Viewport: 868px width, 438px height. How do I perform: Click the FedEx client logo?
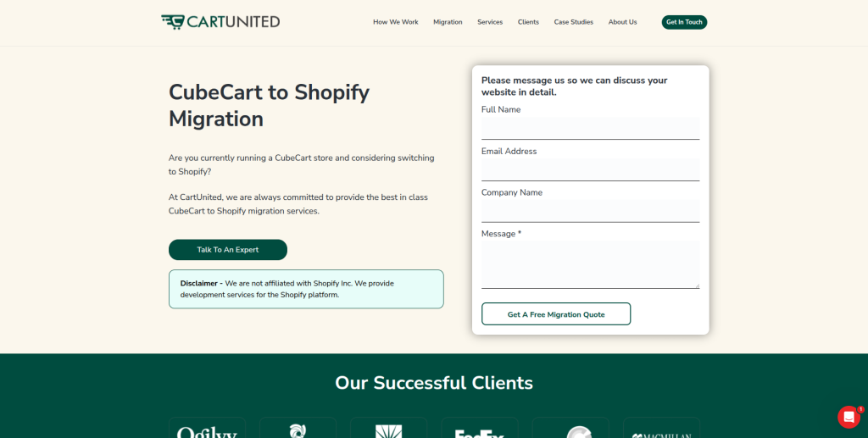tap(480, 430)
